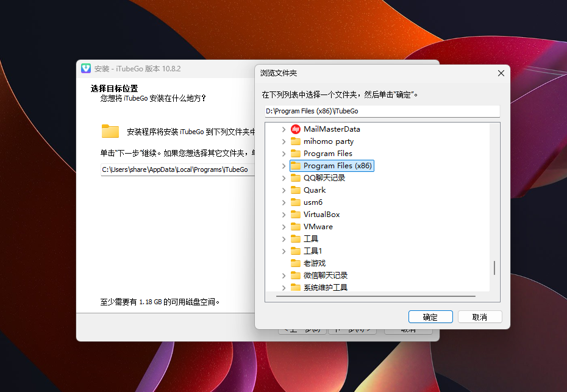Click the Program Files folder icon
567x392 pixels.
[296, 154]
